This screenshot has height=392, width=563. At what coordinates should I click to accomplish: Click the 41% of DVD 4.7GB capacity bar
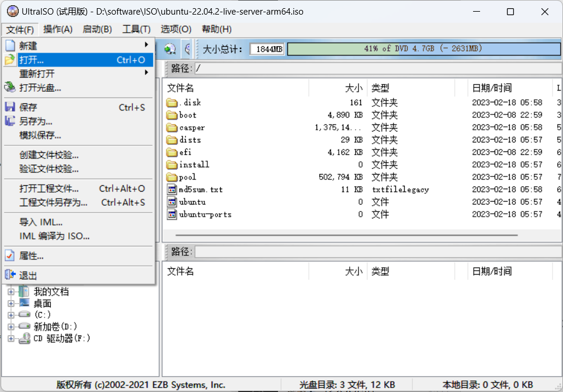pyautogui.click(x=423, y=49)
